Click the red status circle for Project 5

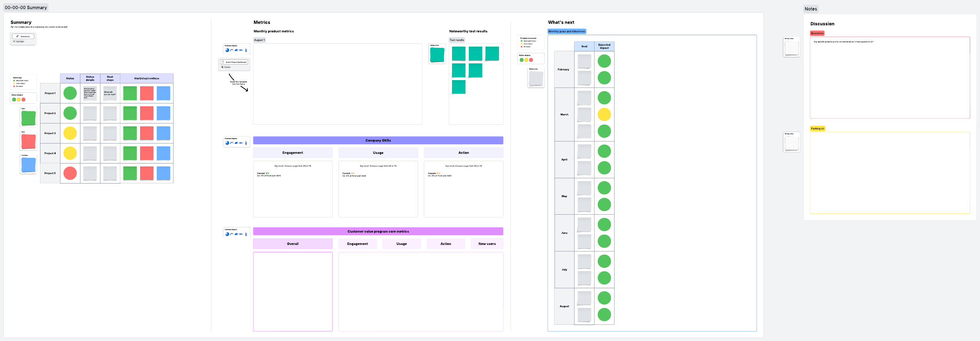70,173
